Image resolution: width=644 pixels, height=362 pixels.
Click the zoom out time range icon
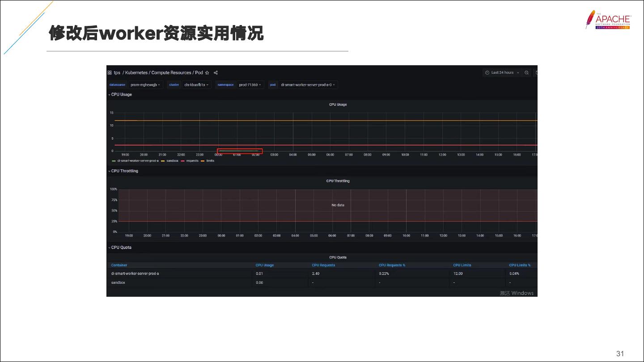click(527, 72)
